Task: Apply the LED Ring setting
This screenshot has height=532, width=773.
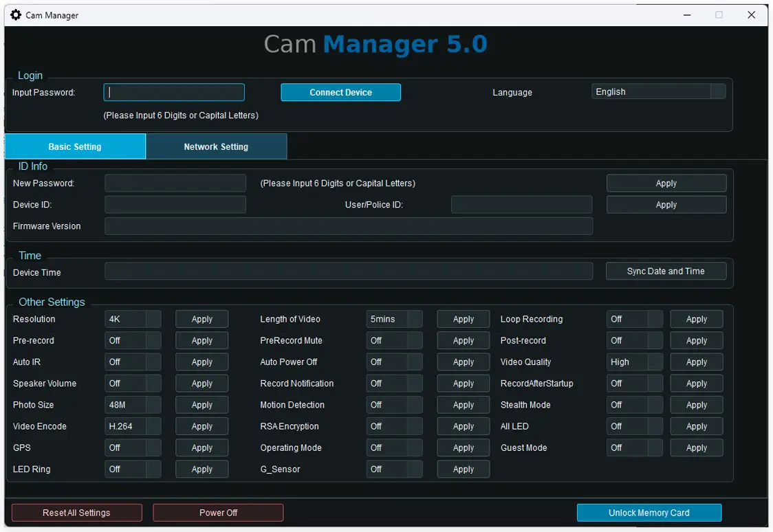Action: coord(202,469)
